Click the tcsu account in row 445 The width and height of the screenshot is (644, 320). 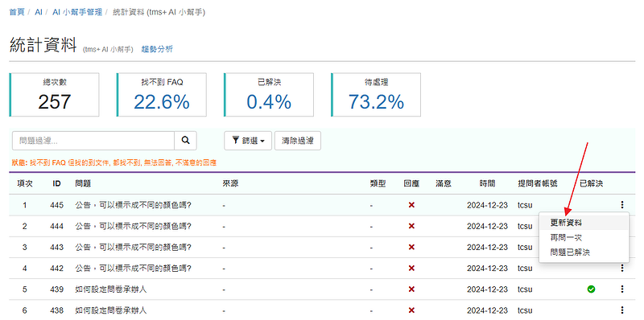[x=525, y=205]
